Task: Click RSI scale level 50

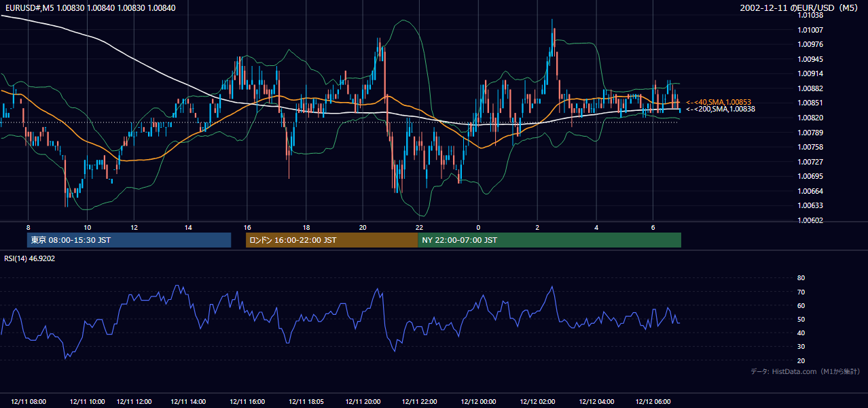Action: coord(801,319)
